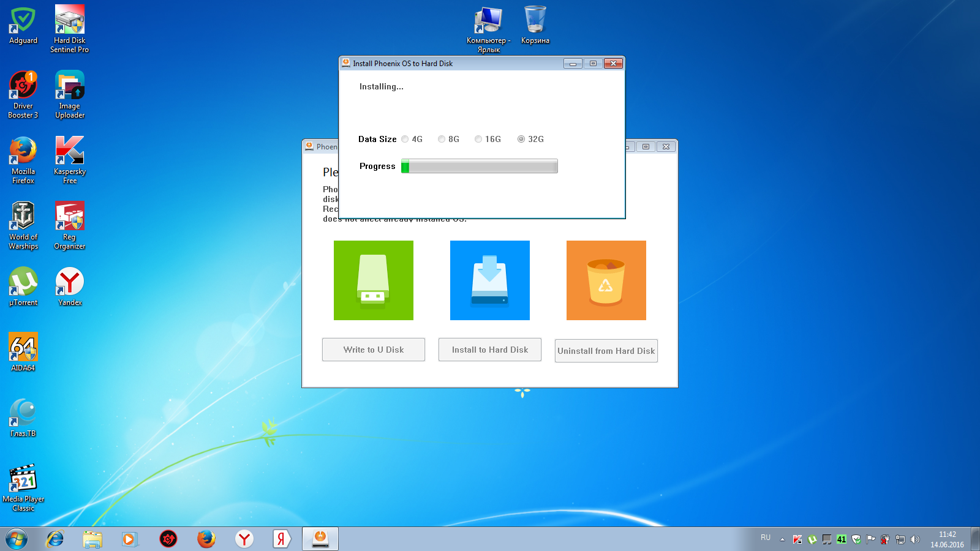The image size is (980, 551).
Task: Click the orange recycle bin uninstall icon
Action: [x=606, y=280]
